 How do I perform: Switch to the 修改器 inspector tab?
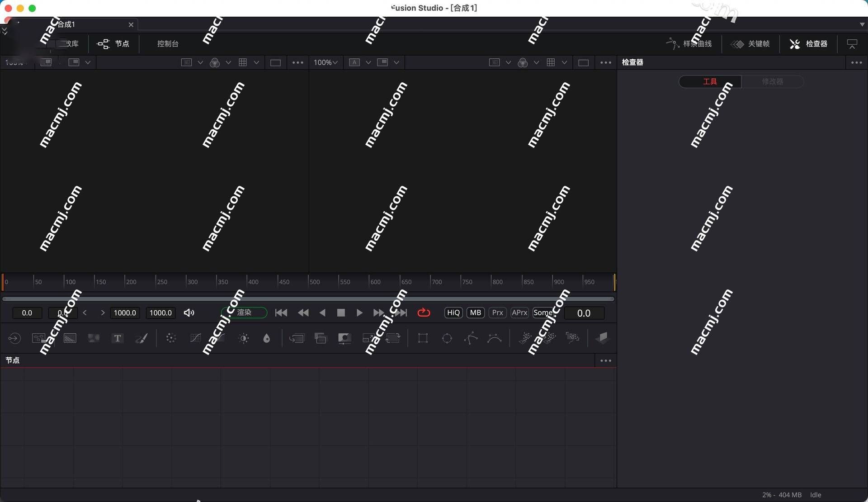click(773, 81)
